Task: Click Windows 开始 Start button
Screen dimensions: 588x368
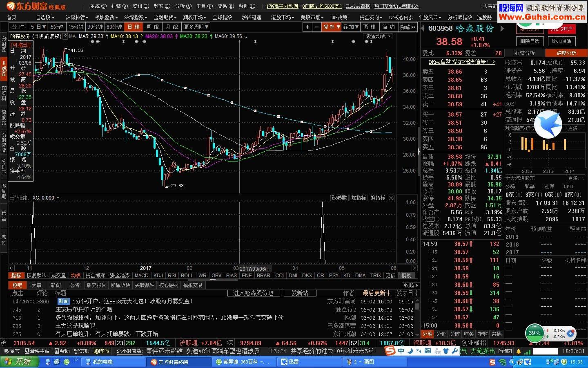Action: click(19, 362)
